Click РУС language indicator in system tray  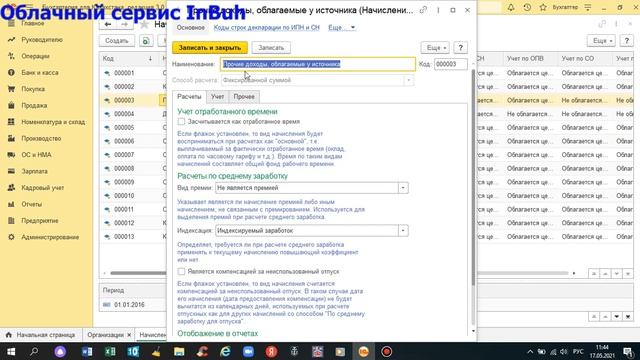(x=578, y=351)
